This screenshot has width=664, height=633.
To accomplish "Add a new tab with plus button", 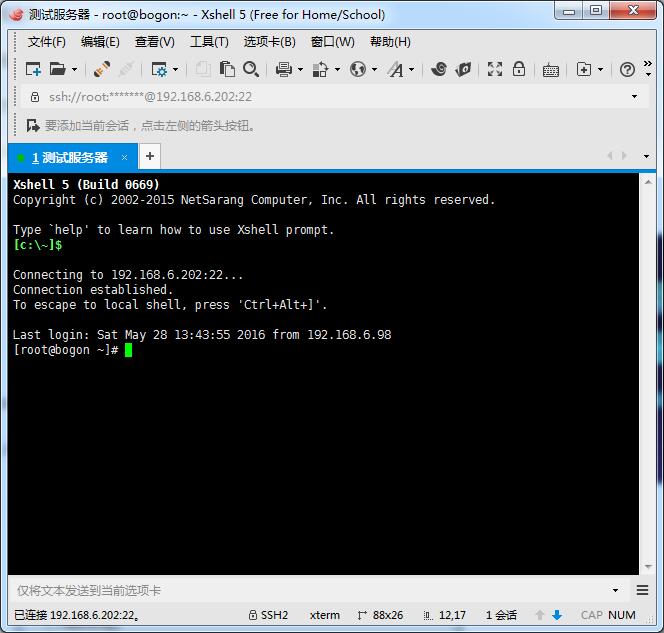I will 149,156.
